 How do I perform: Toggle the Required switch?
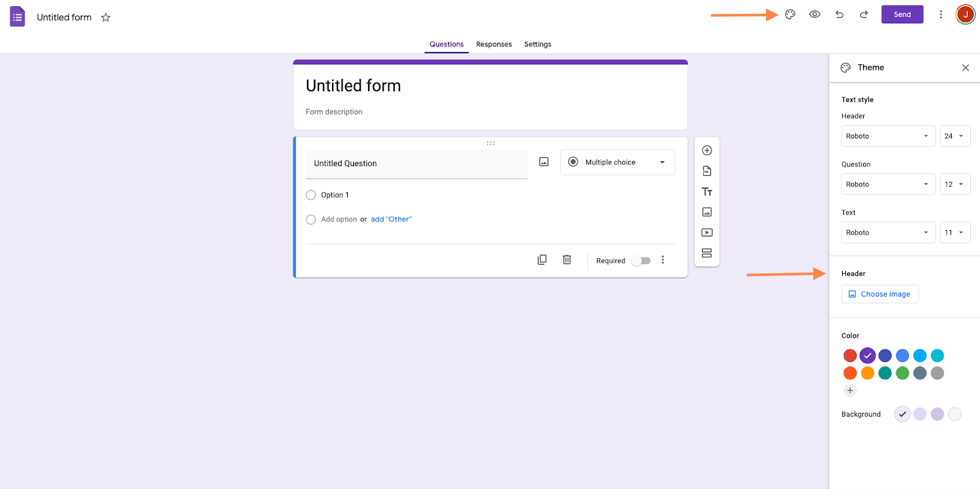click(x=641, y=260)
